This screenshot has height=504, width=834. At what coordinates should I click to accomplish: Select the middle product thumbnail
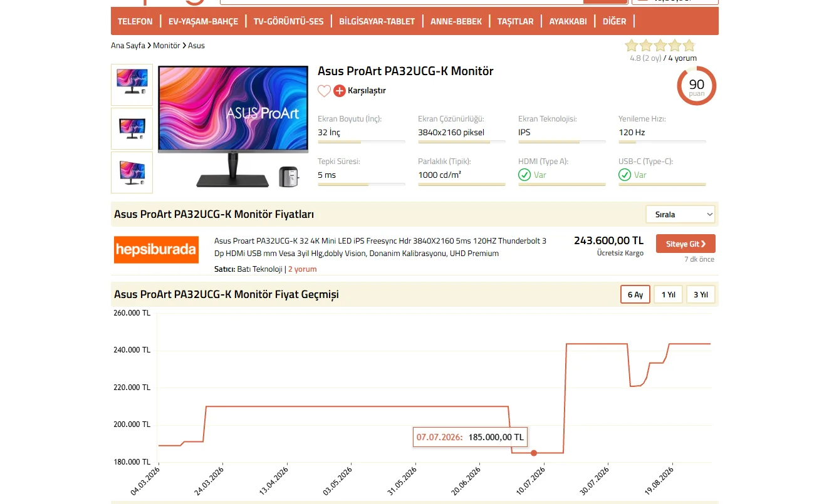tap(132, 128)
